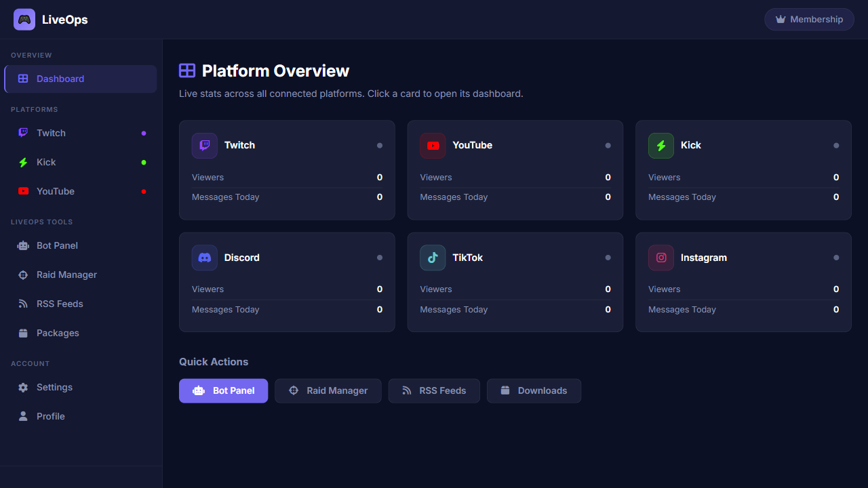The width and height of the screenshot is (868, 488).
Task: Click the Kick card status dot
Action: tap(836, 146)
